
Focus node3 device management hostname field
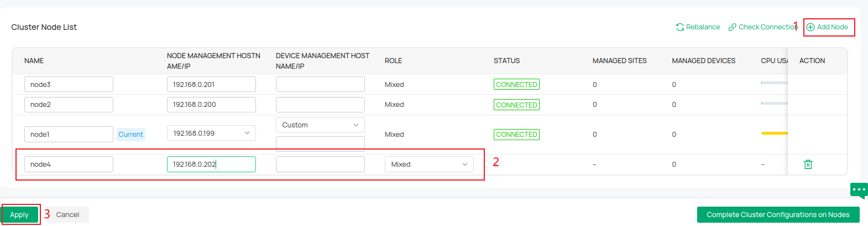[320, 85]
